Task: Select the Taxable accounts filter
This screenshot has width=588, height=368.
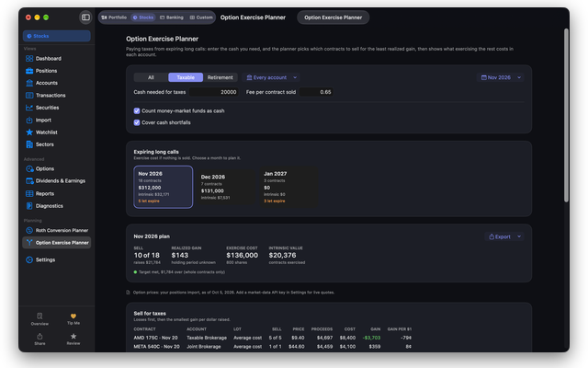Action: [x=186, y=77]
